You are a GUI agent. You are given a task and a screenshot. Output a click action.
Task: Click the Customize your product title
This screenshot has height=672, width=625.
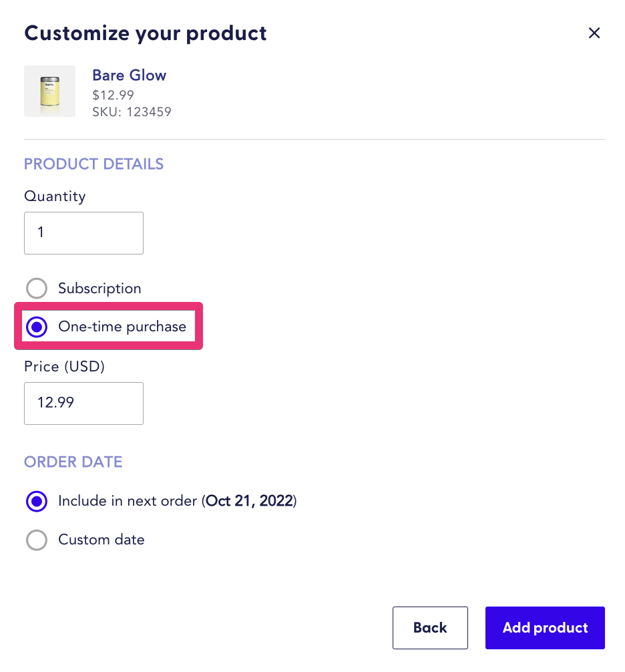pyautogui.click(x=145, y=33)
